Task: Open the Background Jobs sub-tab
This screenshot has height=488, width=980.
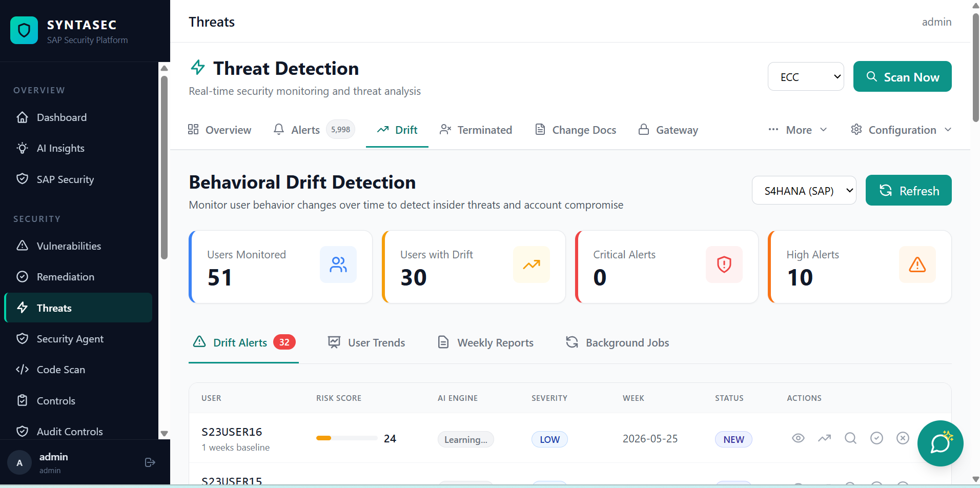Action: (617, 342)
